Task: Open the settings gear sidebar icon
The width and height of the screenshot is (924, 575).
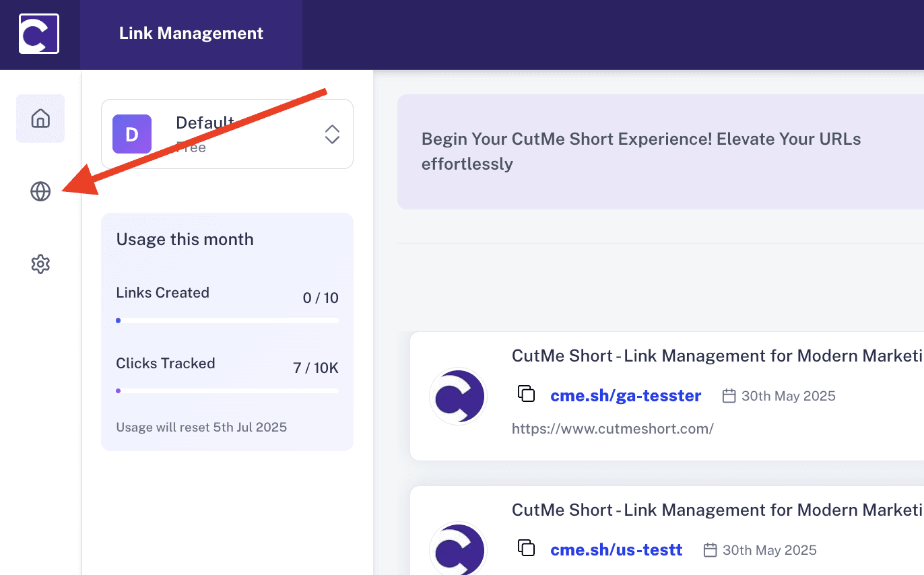Action: coord(40,264)
